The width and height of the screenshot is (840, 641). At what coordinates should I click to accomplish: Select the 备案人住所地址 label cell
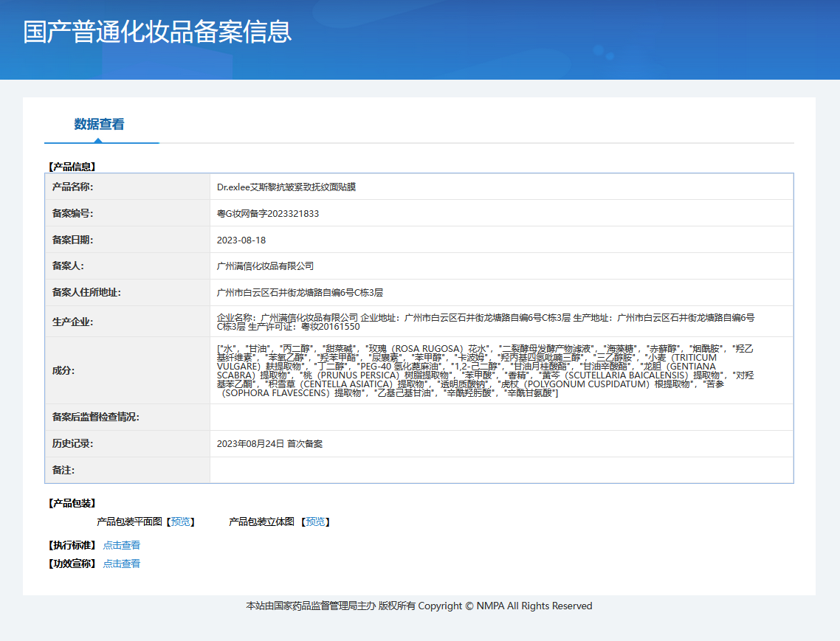pyautogui.click(x=128, y=292)
